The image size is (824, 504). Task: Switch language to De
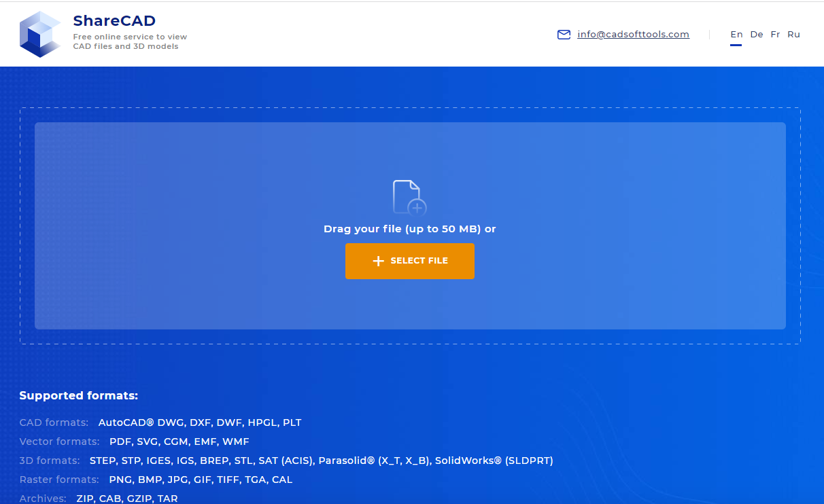tap(757, 34)
